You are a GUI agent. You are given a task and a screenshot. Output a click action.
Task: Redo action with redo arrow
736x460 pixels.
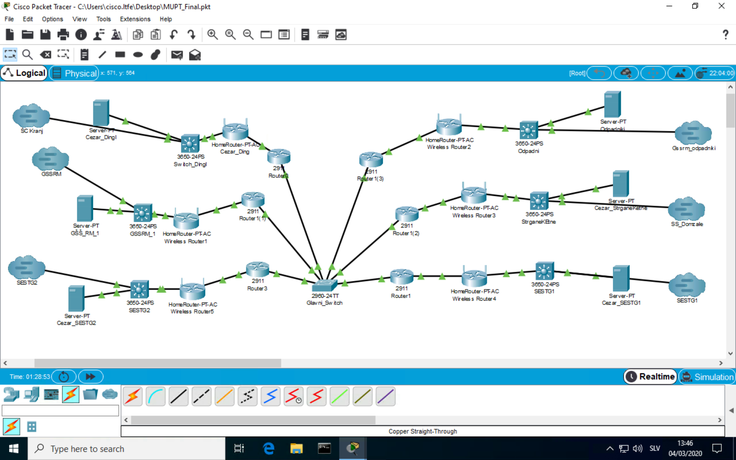tap(191, 35)
